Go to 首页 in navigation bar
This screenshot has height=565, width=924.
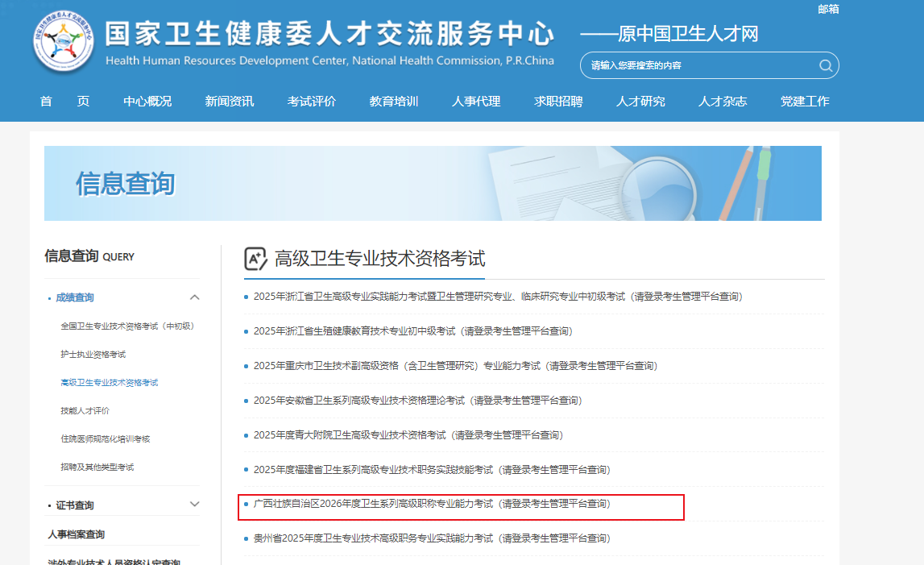tap(64, 102)
